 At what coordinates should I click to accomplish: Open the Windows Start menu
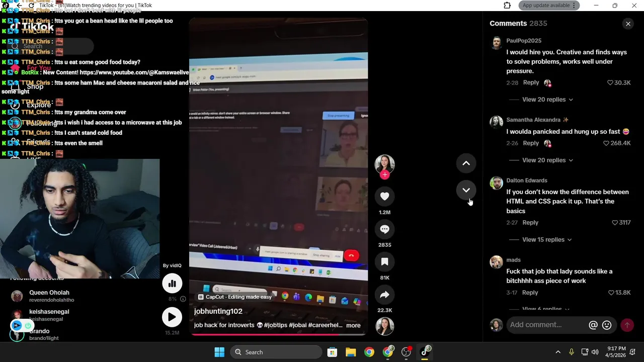(219, 352)
